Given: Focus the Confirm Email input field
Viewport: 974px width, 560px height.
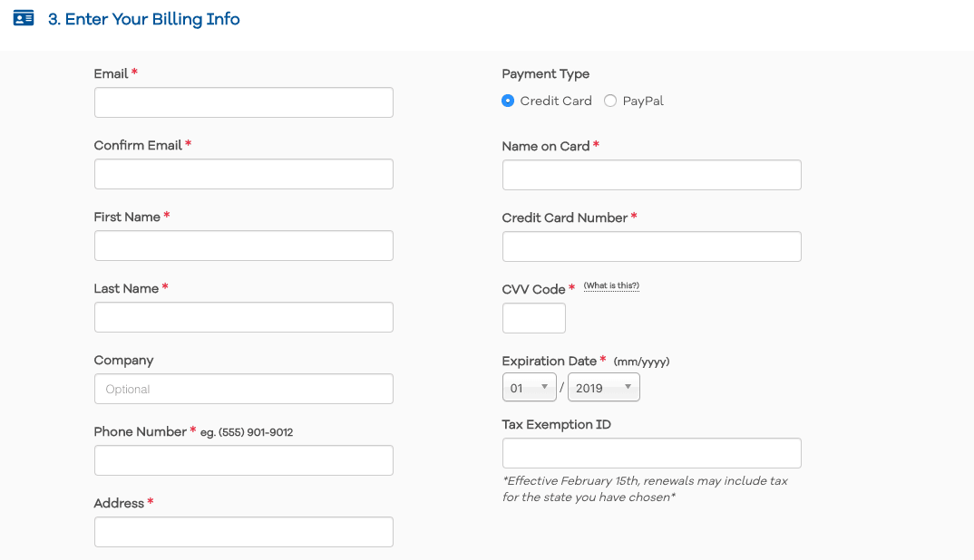Looking at the screenshot, I should pyautogui.click(x=243, y=174).
